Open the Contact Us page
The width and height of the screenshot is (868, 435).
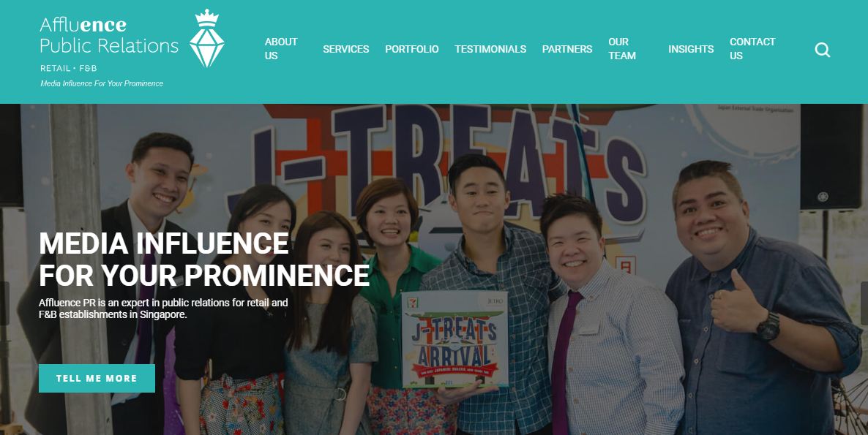pyautogui.click(x=752, y=49)
